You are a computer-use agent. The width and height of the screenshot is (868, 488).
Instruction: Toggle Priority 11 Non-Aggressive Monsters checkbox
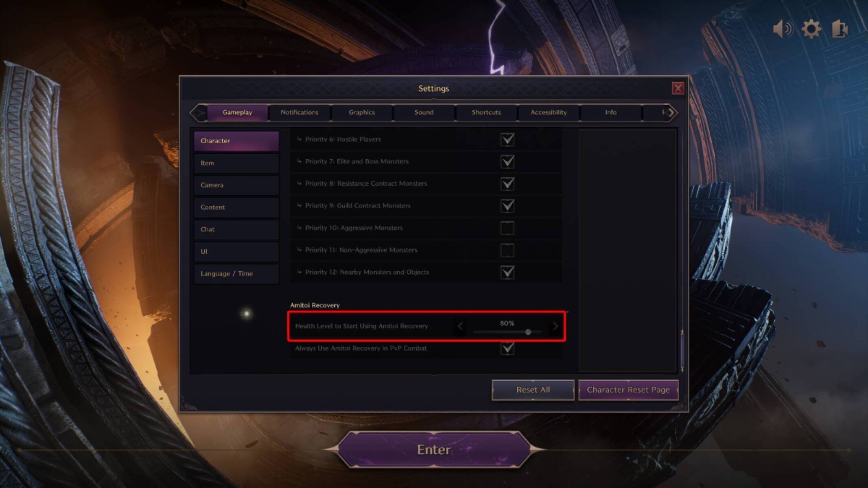pyautogui.click(x=507, y=250)
